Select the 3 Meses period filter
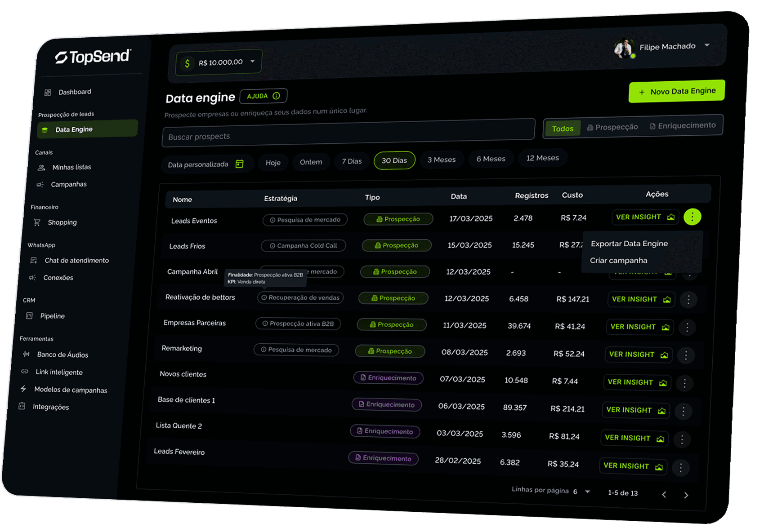The width and height of the screenshot is (764, 532). click(442, 160)
